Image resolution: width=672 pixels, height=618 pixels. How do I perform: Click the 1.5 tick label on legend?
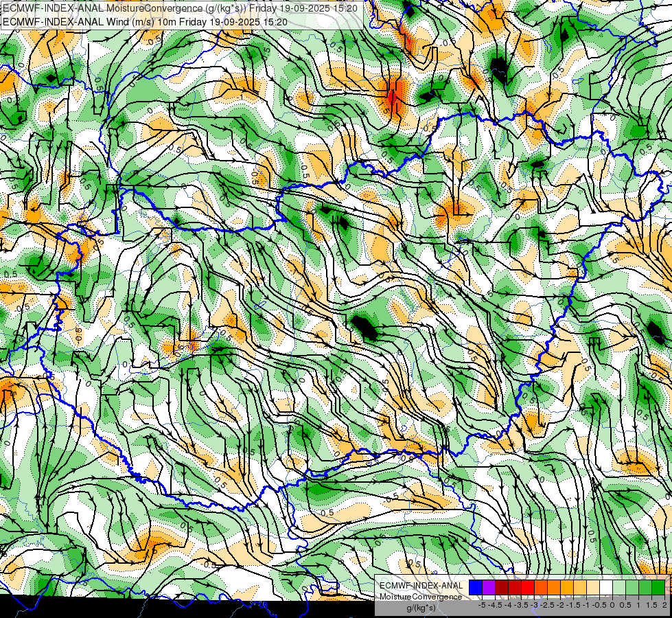click(x=652, y=605)
